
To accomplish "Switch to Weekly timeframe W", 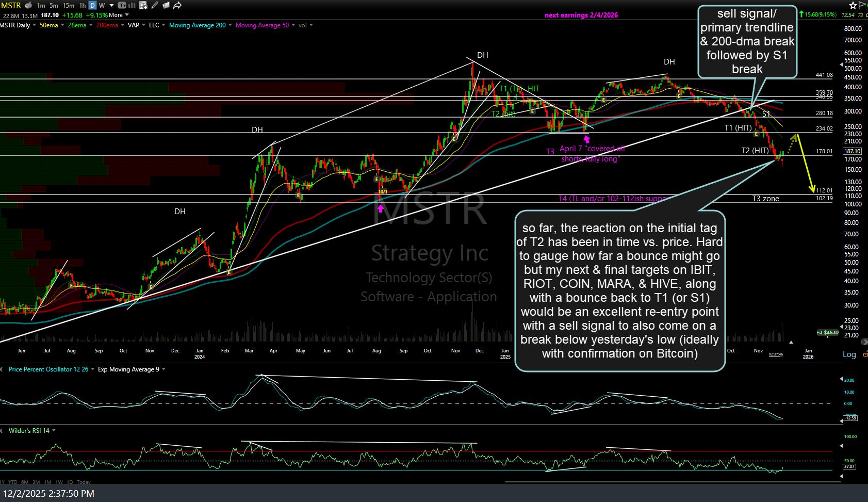I will click(102, 6).
